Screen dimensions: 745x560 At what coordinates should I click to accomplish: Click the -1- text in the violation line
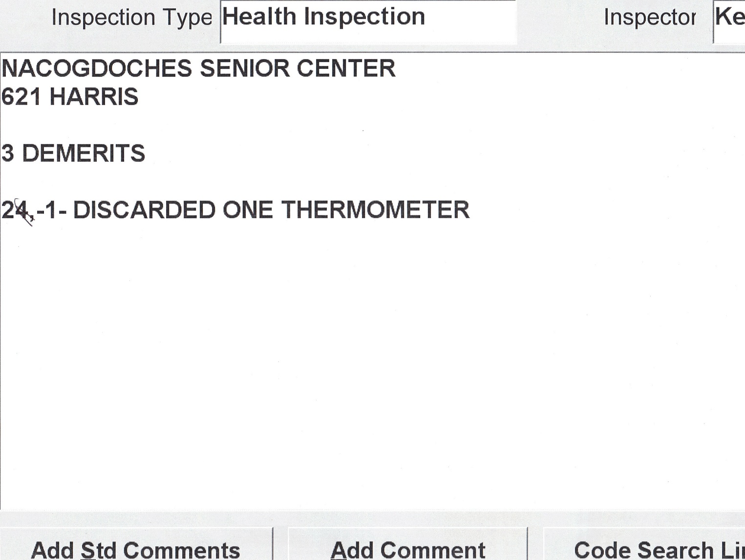click(51, 210)
